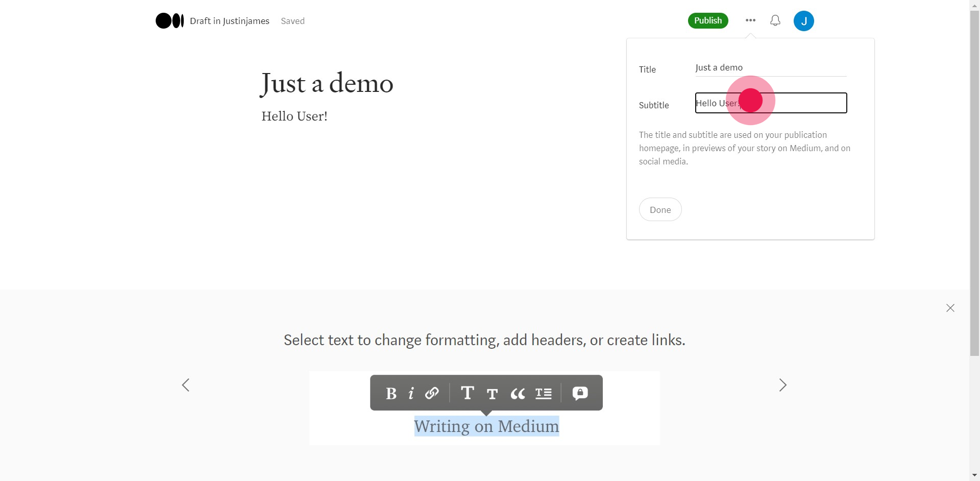This screenshot has height=481, width=980.
Task: Select the large heading T icon
Action: pyautogui.click(x=467, y=393)
